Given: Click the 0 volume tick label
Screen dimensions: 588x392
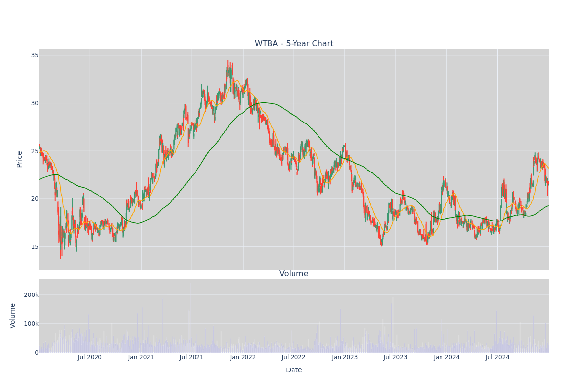Looking at the screenshot, I should pyautogui.click(x=37, y=352).
